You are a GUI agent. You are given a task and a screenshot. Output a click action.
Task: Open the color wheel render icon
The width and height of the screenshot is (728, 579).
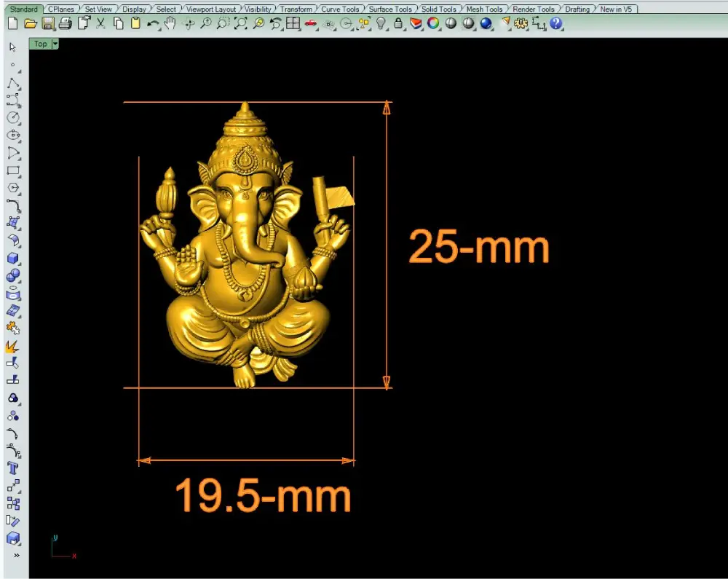click(x=433, y=23)
